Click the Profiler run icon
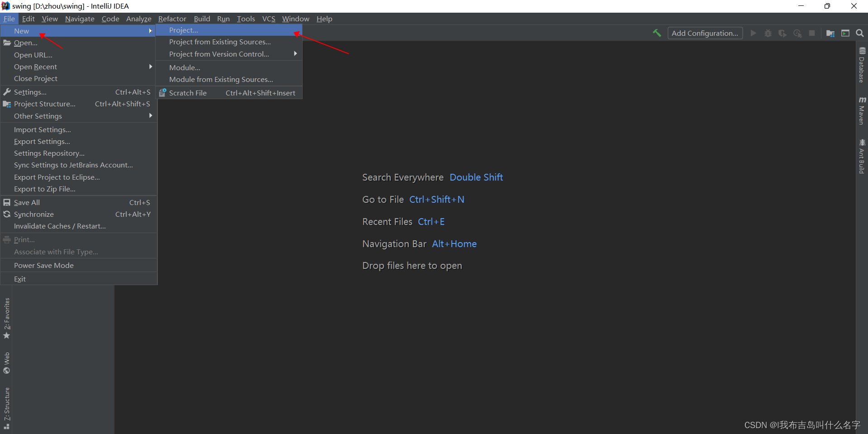 pyautogui.click(x=797, y=33)
